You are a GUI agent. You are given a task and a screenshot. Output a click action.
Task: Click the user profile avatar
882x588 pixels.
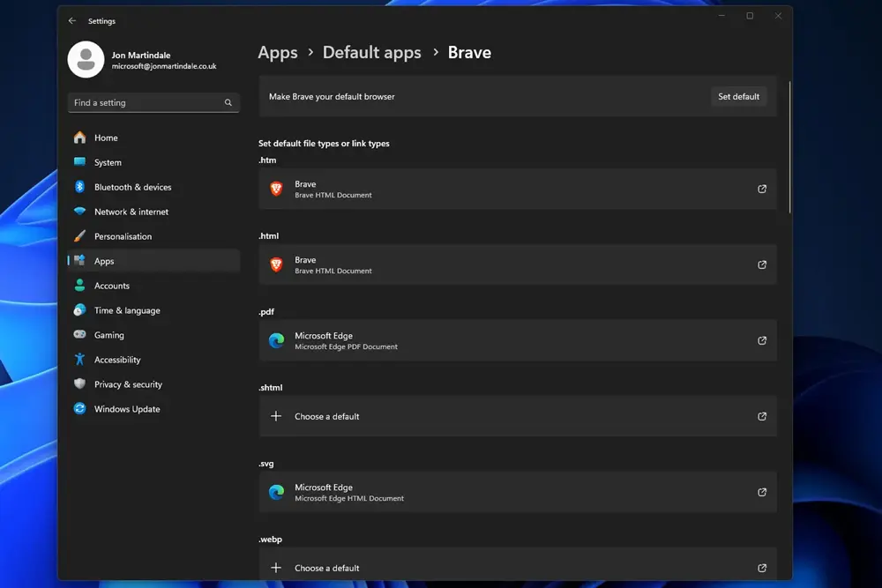pos(86,60)
